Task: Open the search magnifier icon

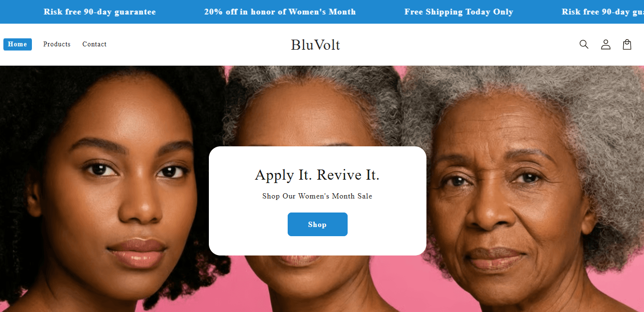Action: click(x=584, y=44)
